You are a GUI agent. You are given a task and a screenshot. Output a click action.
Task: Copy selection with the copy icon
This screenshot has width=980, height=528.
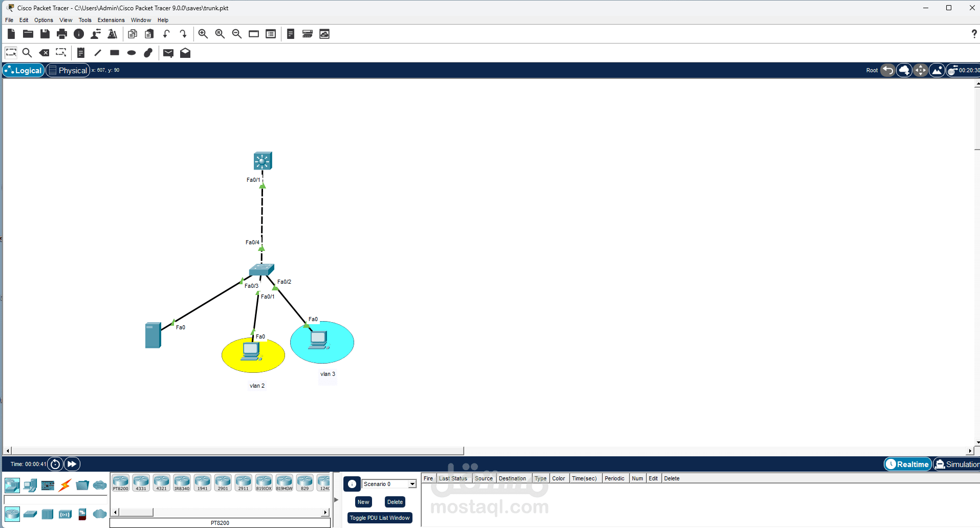pyautogui.click(x=133, y=34)
